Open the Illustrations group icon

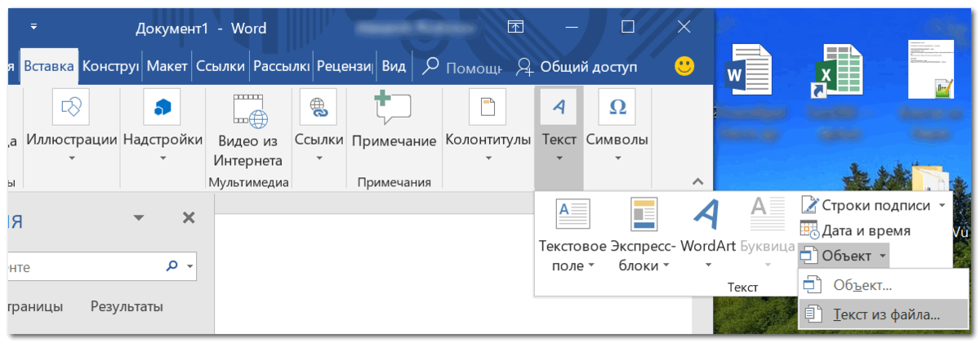tap(70, 107)
